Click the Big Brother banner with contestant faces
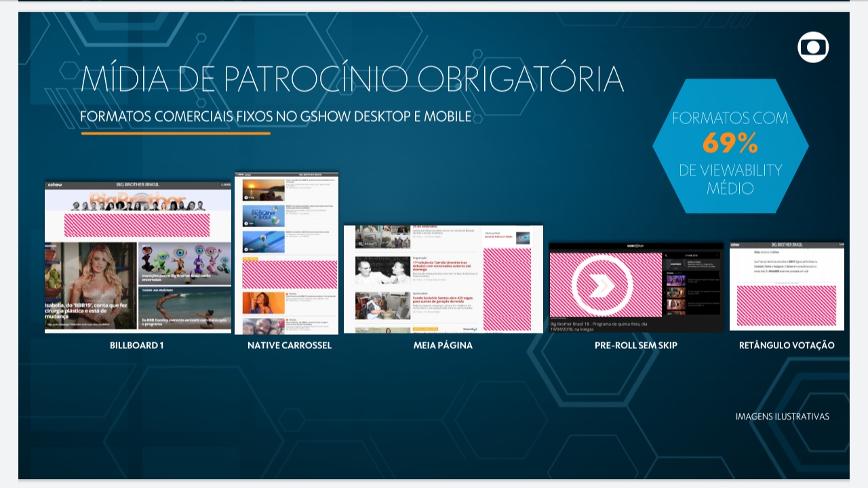 click(138, 200)
